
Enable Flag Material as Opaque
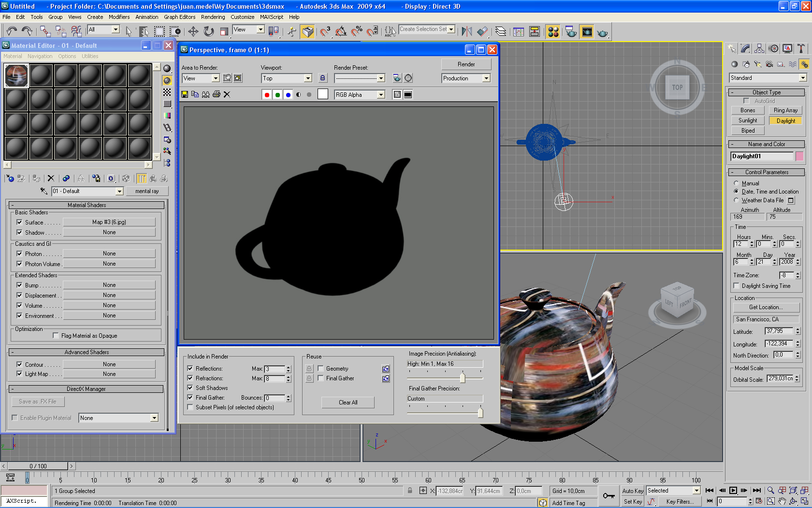click(x=56, y=336)
